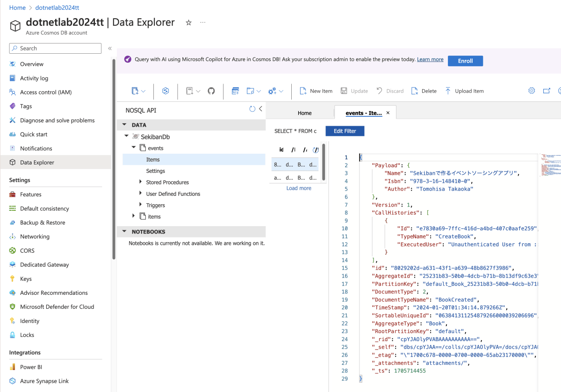This screenshot has height=392, width=561.
Task: Go to Home breadcrumb link
Action: [x=17, y=7]
